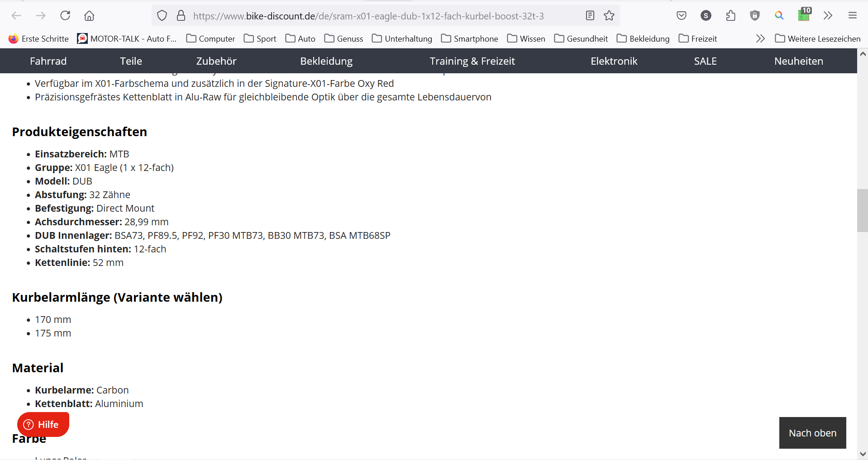Click the Einsatzbereich: MTB line
The width and height of the screenshot is (868, 460).
82,154
